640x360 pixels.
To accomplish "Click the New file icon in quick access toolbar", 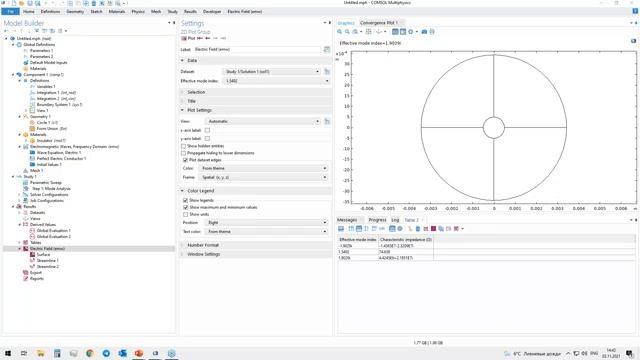I will coord(13,3).
